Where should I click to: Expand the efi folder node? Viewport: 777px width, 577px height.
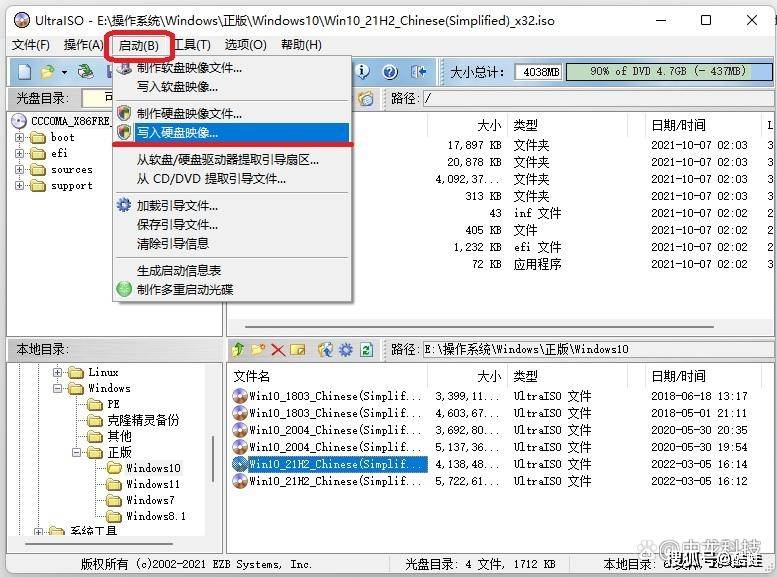(19, 153)
